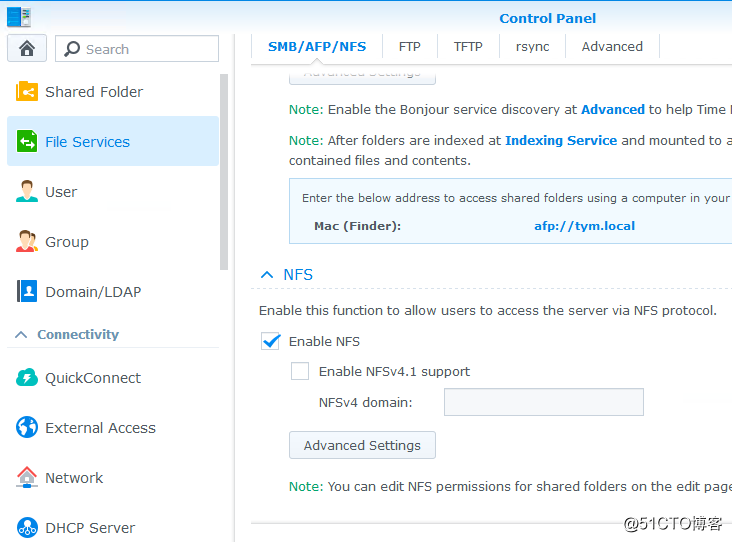Viewport: 732px width, 542px height.
Task: Open the External Access globe icon
Action: [27, 427]
